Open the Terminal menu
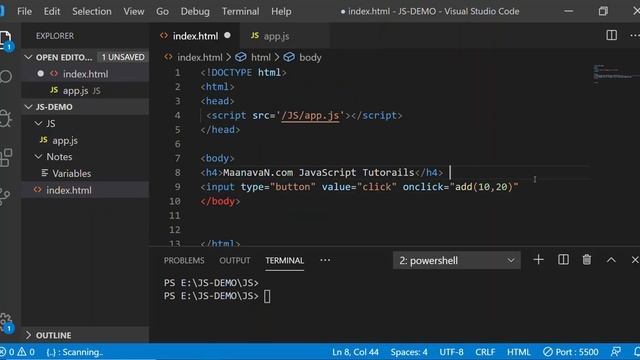640x360 pixels. point(240,11)
